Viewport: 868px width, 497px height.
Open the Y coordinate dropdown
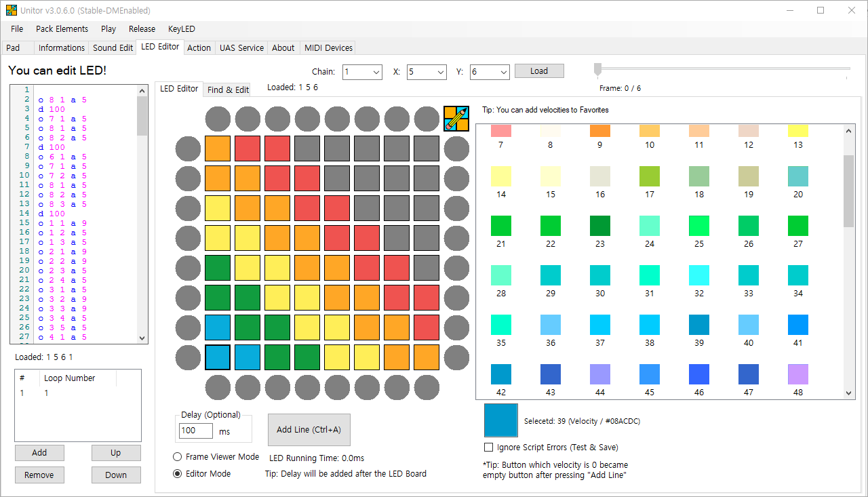point(490,72)
